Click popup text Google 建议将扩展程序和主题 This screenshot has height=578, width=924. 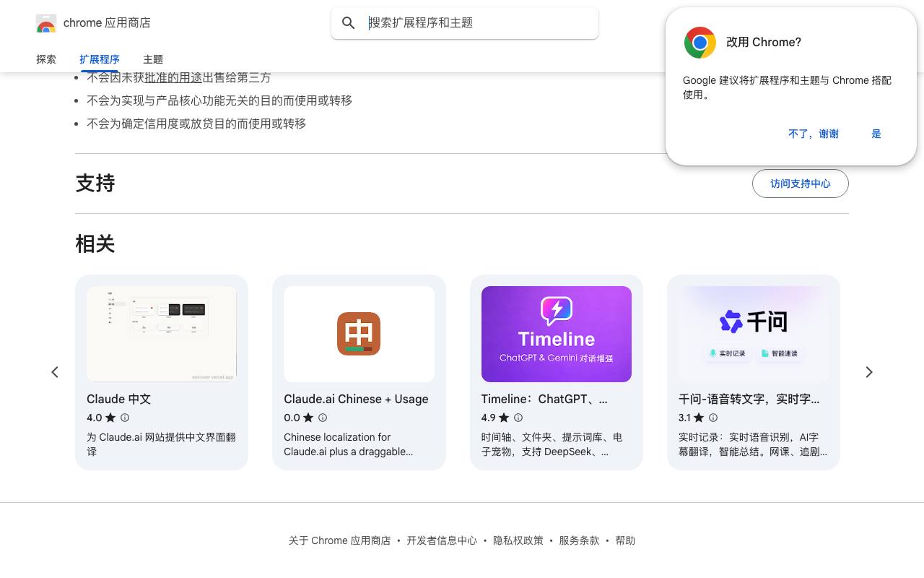click(x=787, y=87)
